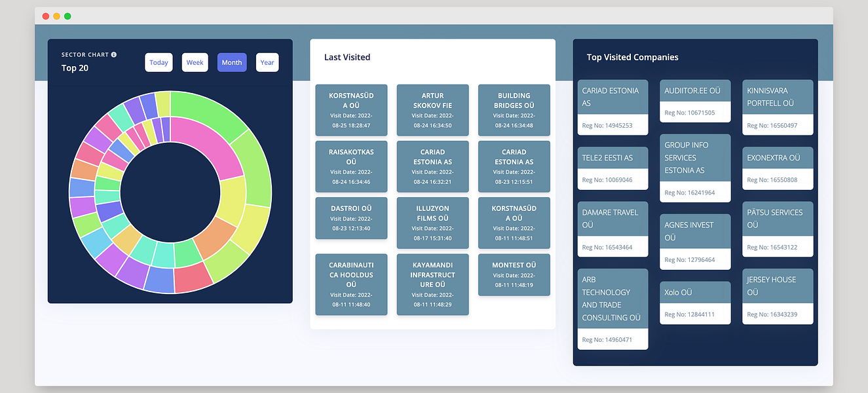Switch chart to Week view
868x393 pixels.
195,62
